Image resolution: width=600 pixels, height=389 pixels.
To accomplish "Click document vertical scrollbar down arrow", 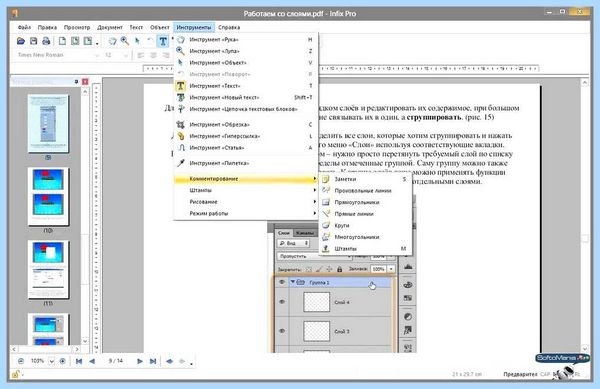I will [x=585, y=348].
